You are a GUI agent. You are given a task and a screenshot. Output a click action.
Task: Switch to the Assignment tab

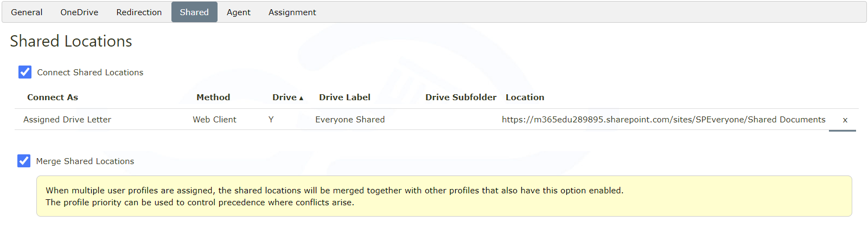[x=292, y=12]
